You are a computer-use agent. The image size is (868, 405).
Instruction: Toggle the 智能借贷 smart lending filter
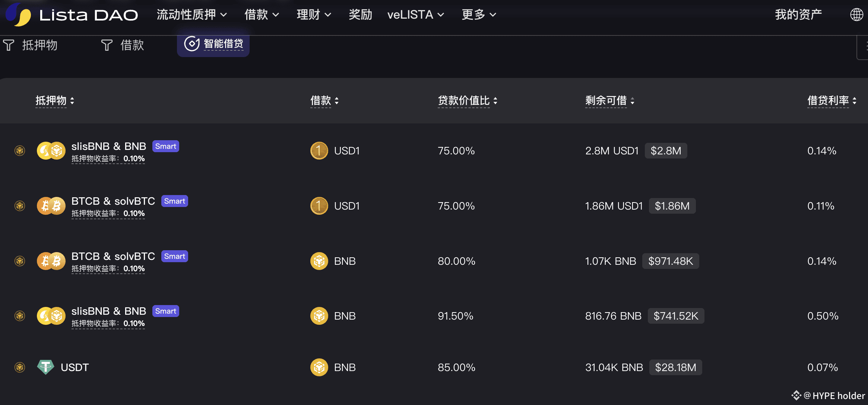click(x=213, y=44)
